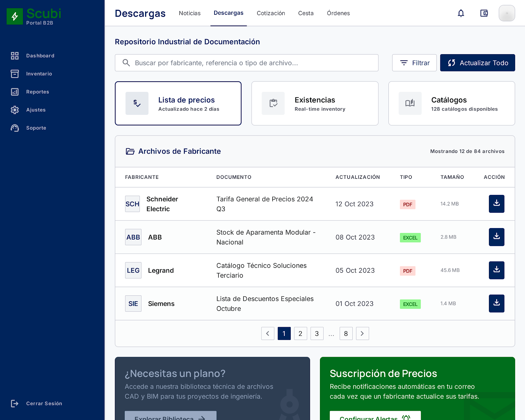The height and width of the screenshot is (420, 525).
Task: Click the ¿Necesitas un plano? heading
Action: pos(175,373)
